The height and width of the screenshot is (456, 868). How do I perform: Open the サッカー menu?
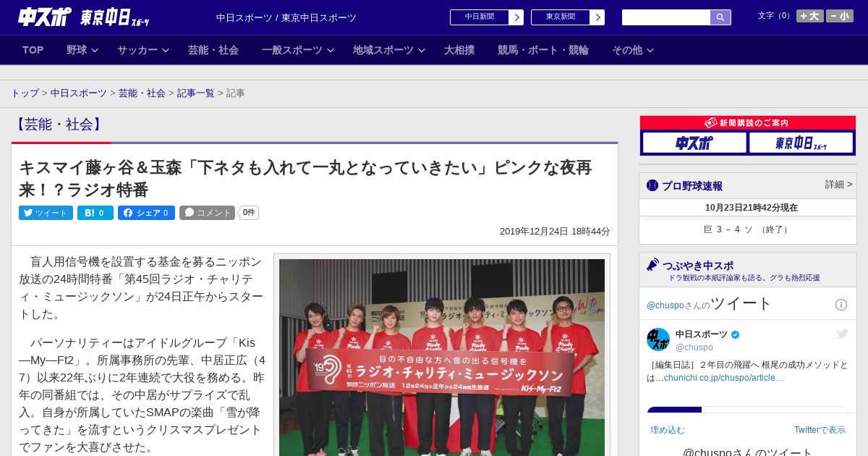(x=137, y=50)
